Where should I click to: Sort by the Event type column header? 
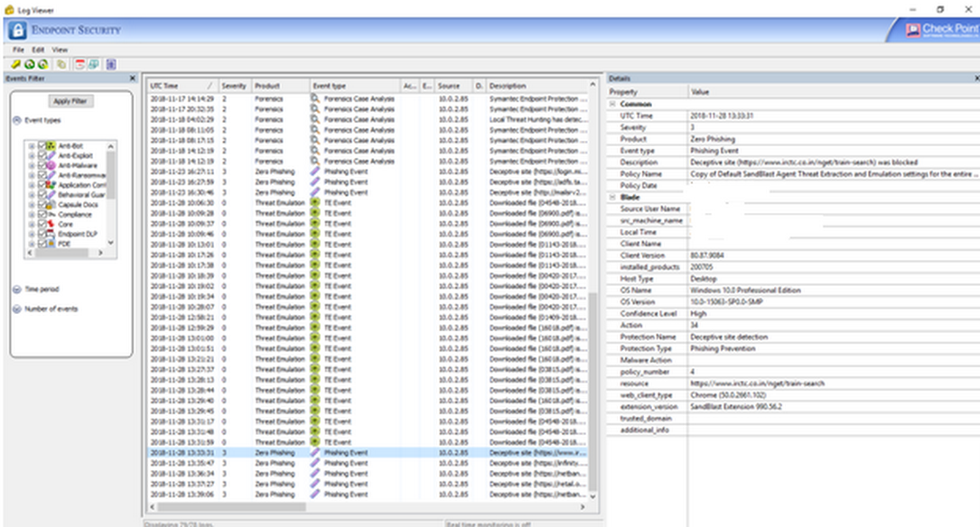coord(354,86)
